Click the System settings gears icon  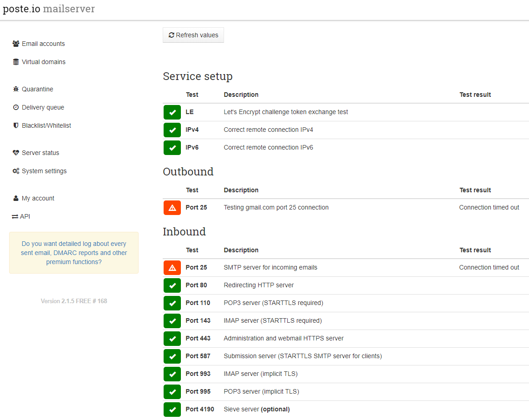16,171
